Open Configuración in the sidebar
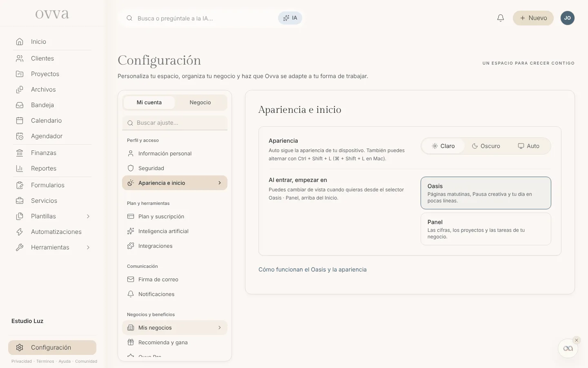This screenshot has height=368, width=588. (x=52, y=348)
